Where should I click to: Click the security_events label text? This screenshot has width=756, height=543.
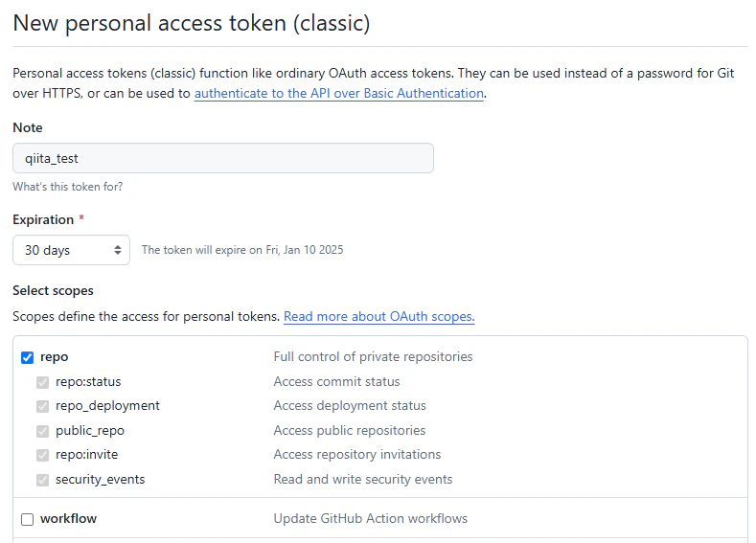(101, 480)
